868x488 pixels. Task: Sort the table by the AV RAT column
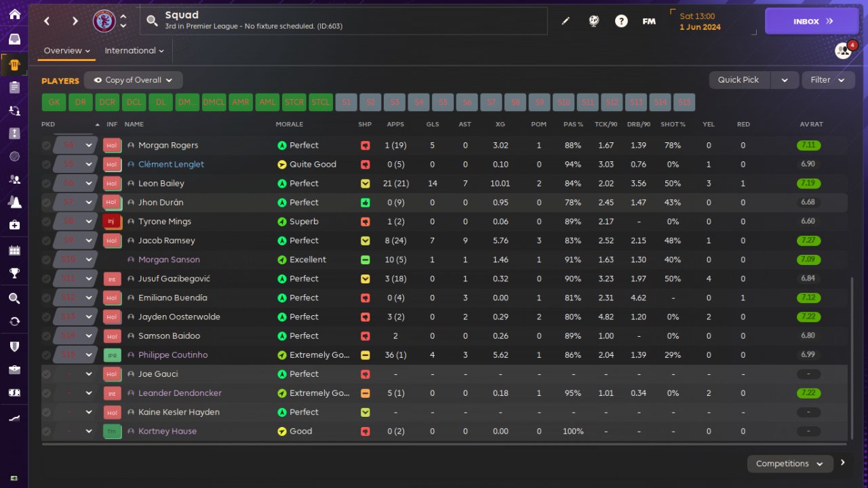(812, 125)
